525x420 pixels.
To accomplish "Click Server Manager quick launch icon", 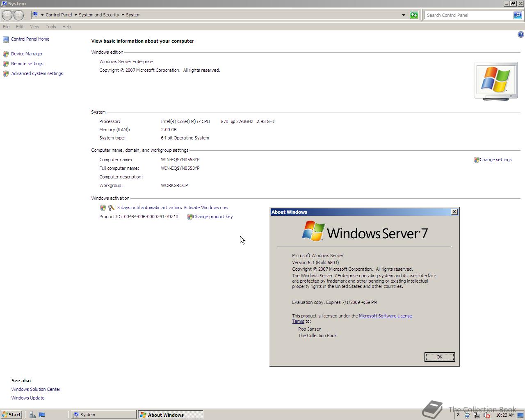I will click(32, 415).
